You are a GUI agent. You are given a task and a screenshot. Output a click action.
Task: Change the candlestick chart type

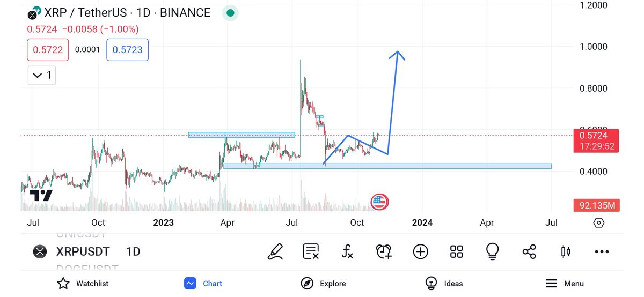565,251
